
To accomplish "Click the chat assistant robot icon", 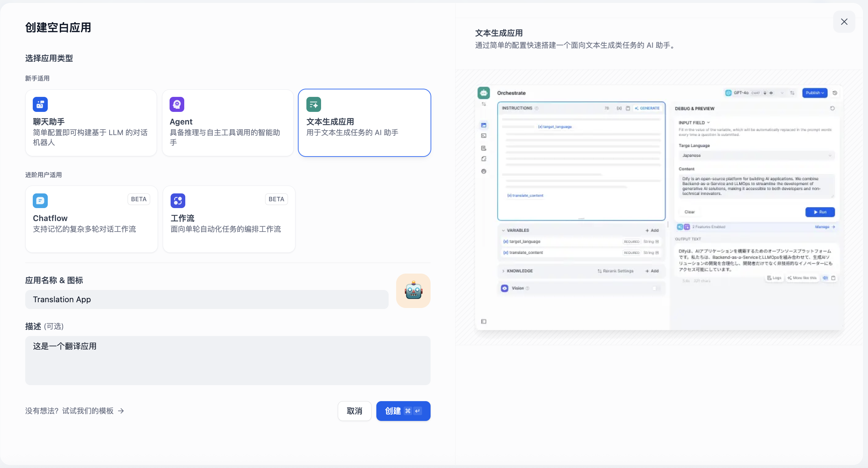I will coord(40,104).
